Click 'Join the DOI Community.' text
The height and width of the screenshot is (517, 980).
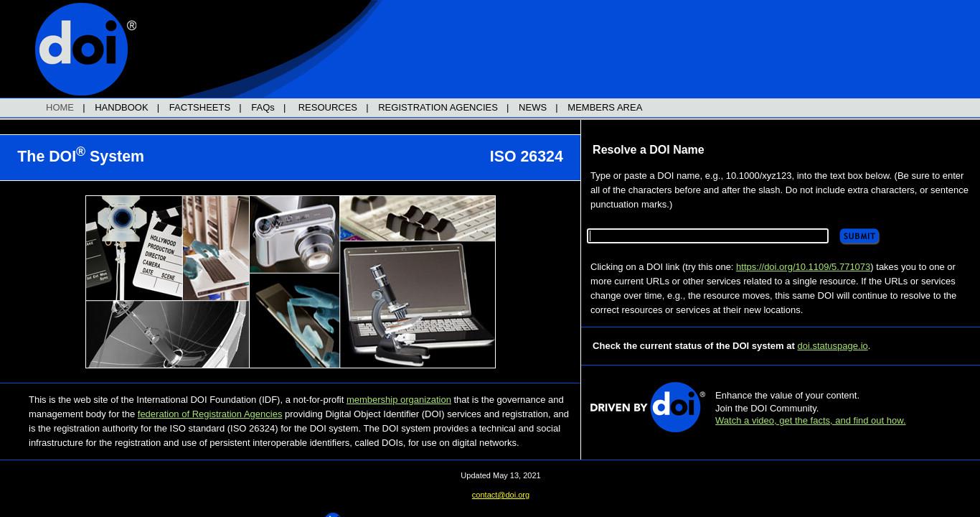pos(767,409)
